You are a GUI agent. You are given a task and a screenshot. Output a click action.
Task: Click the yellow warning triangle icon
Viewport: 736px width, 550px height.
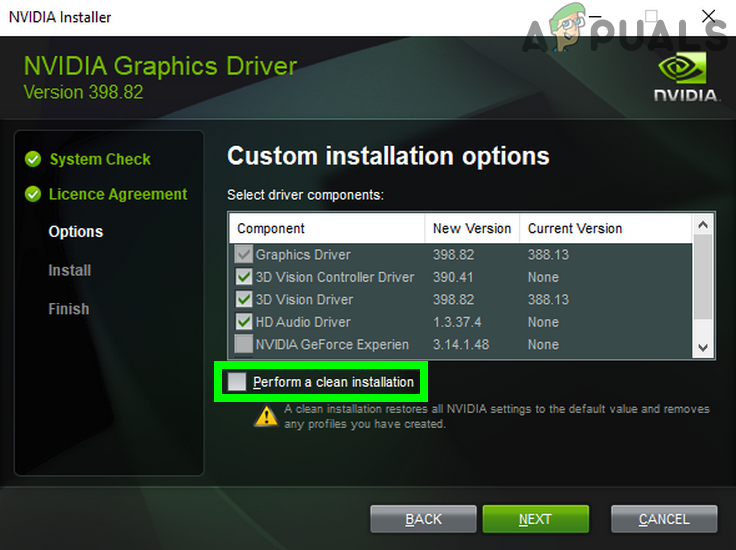coord(266,416)
